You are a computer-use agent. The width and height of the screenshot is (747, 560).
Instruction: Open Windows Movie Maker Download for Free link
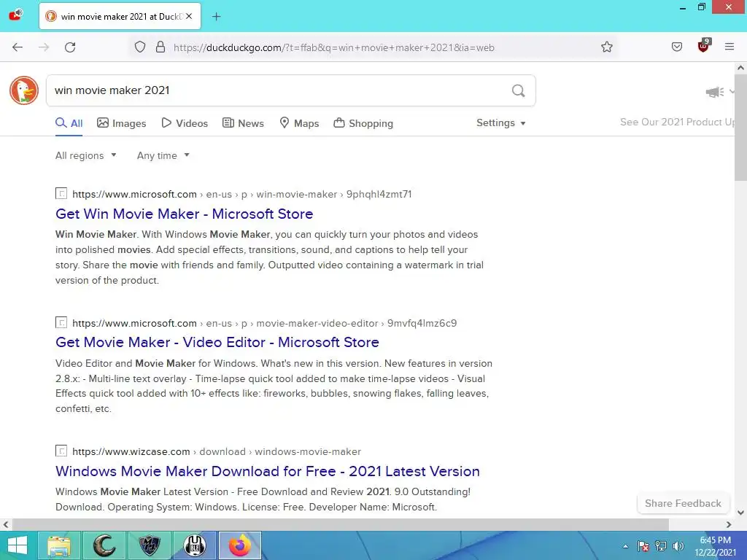click(x=267, y=471)
